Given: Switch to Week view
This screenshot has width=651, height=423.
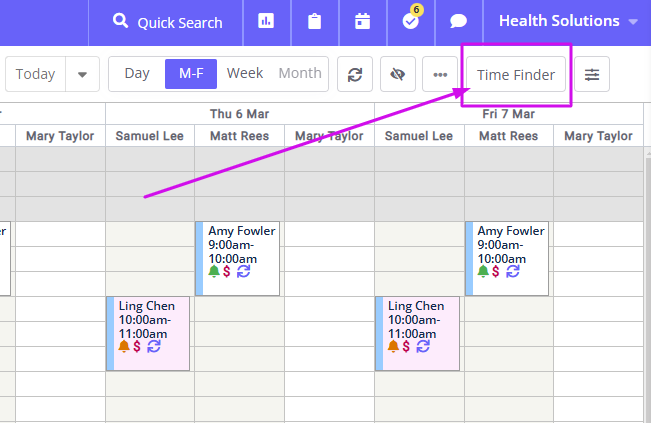Looking at the screenshot, I should pyautogui.click(x=245, y=74).
